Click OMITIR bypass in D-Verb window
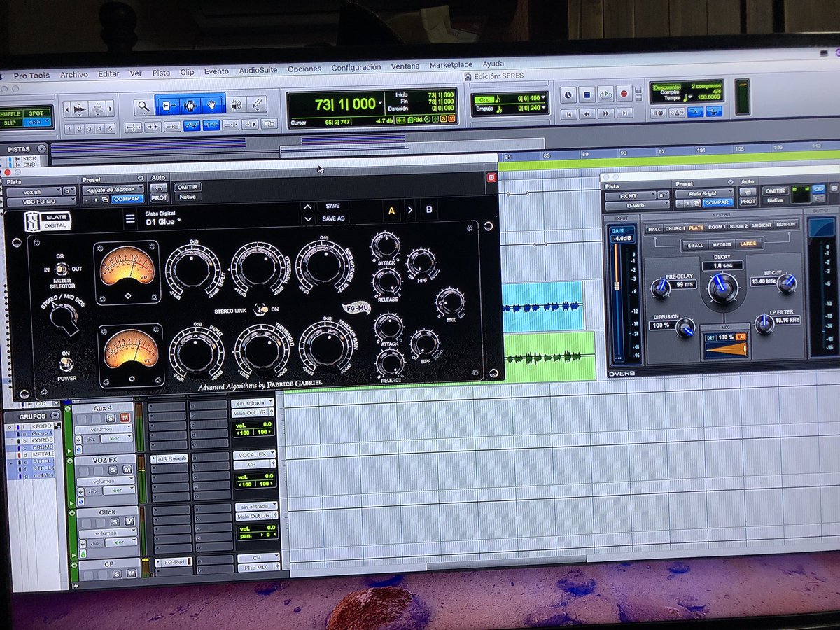The height and width of the screenshot is (630, 840). click(x=774, y=190)
